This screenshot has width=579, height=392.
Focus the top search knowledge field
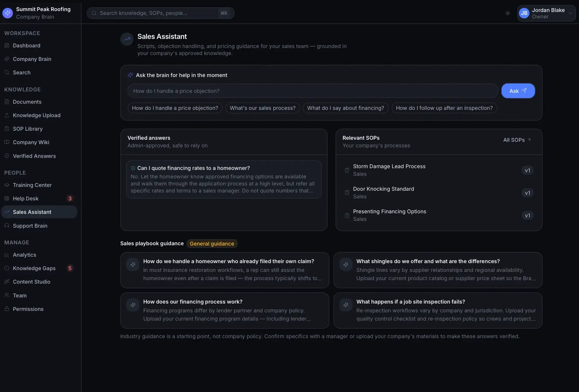pyautogui.click(x=160, y=13)
